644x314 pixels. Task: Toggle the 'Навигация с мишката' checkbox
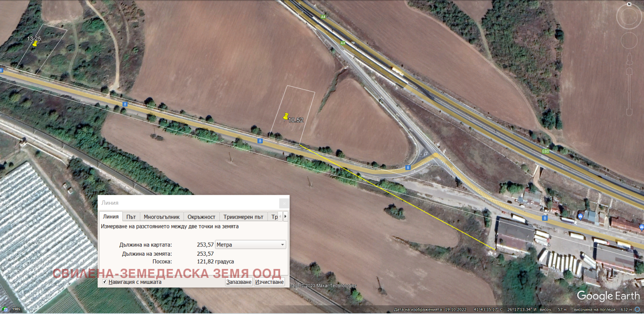pyautogui.click(x=105, y=282)
